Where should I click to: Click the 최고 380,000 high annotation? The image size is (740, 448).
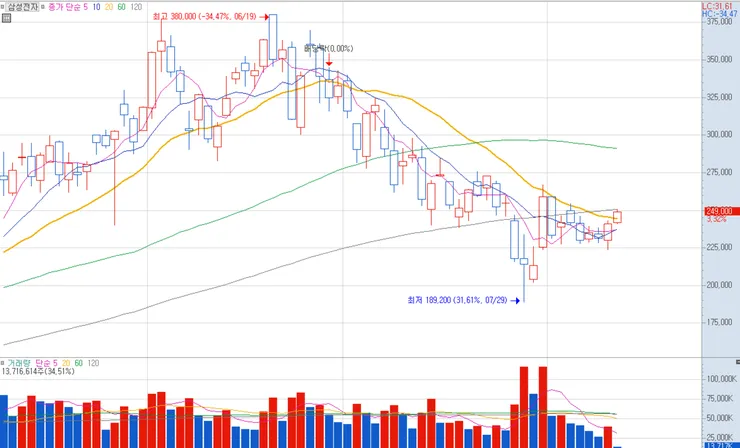204,17
